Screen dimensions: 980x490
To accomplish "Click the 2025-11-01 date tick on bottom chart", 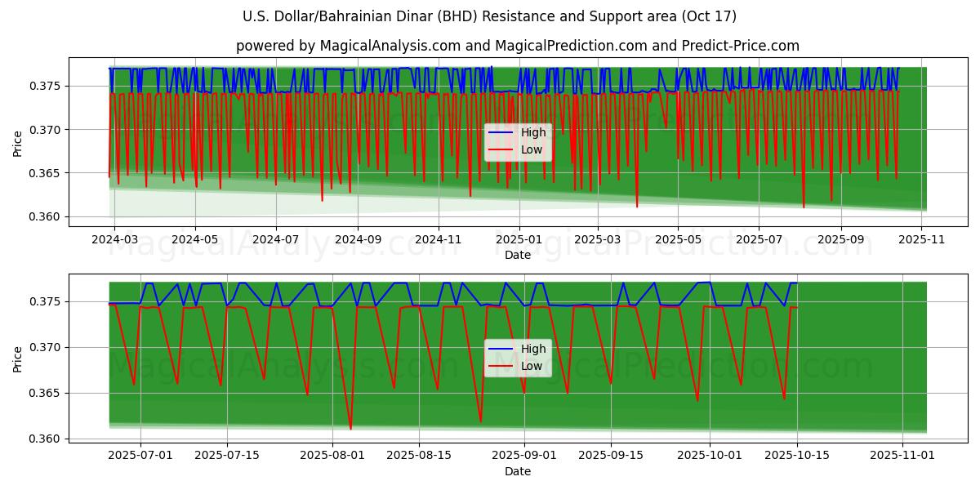I will coord(903,456).
